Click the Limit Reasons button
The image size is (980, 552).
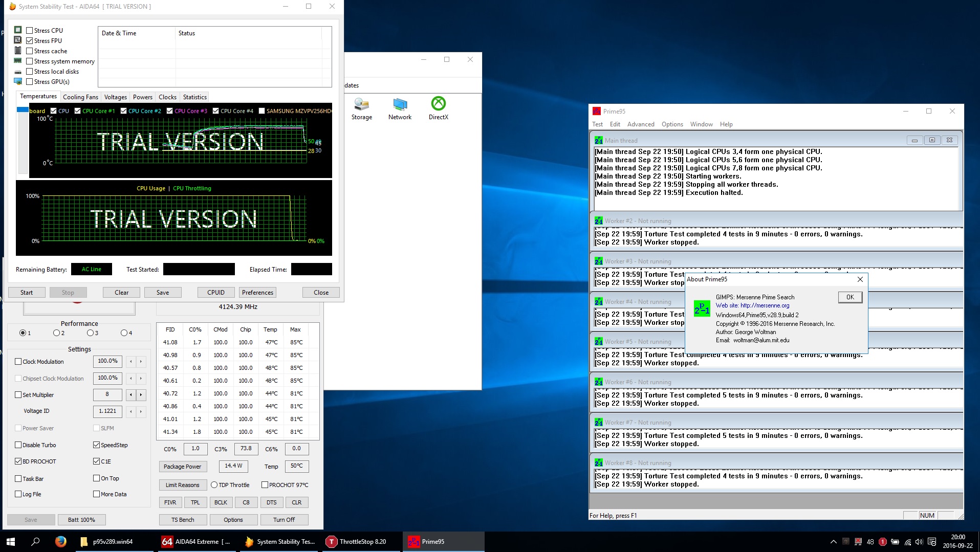point(183,485)
